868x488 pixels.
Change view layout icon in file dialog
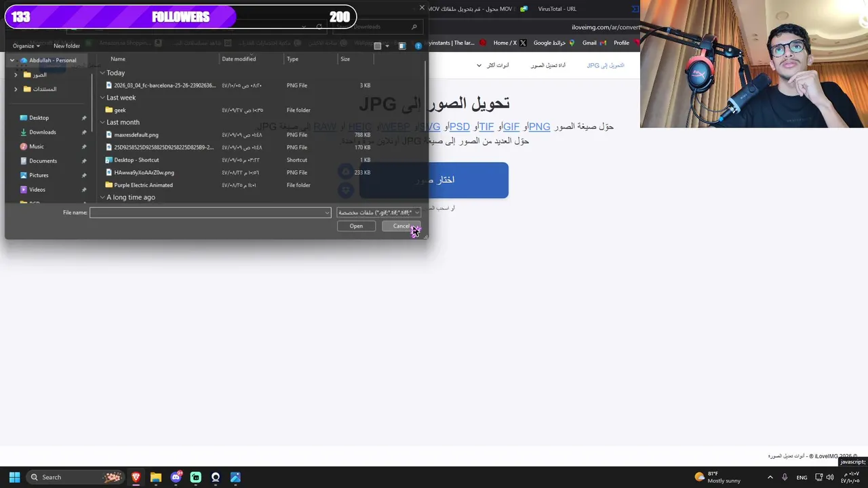point(378,46)
